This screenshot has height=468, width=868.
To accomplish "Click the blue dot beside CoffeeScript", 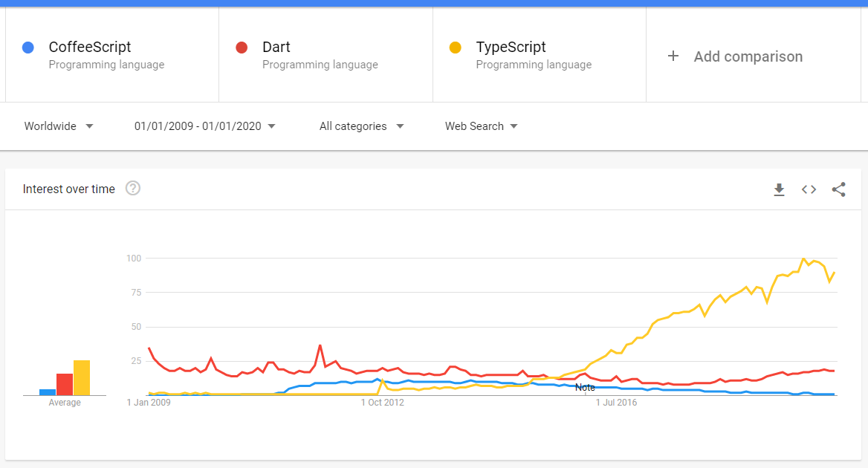I will [x=27, y=47].
